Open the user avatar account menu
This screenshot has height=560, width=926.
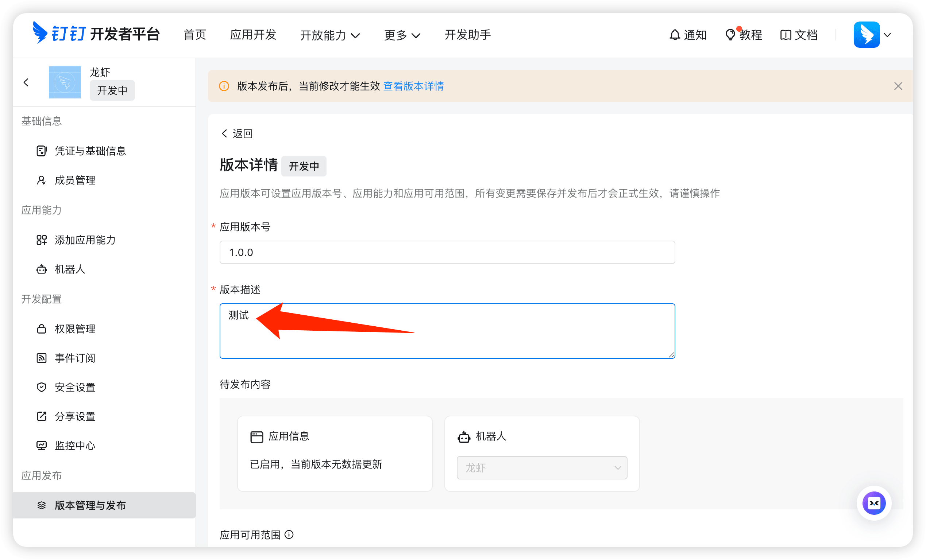click(x=867, y=35)
